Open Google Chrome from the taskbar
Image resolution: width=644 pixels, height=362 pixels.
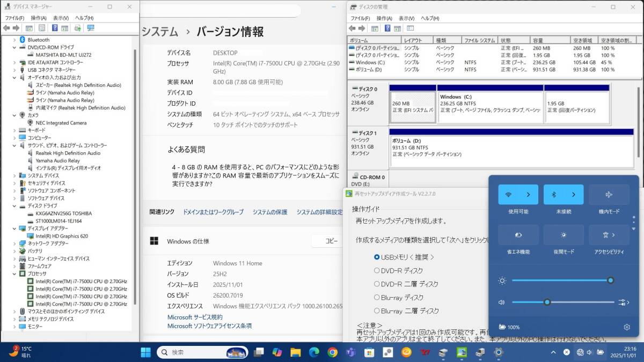[x=332, y=352]
